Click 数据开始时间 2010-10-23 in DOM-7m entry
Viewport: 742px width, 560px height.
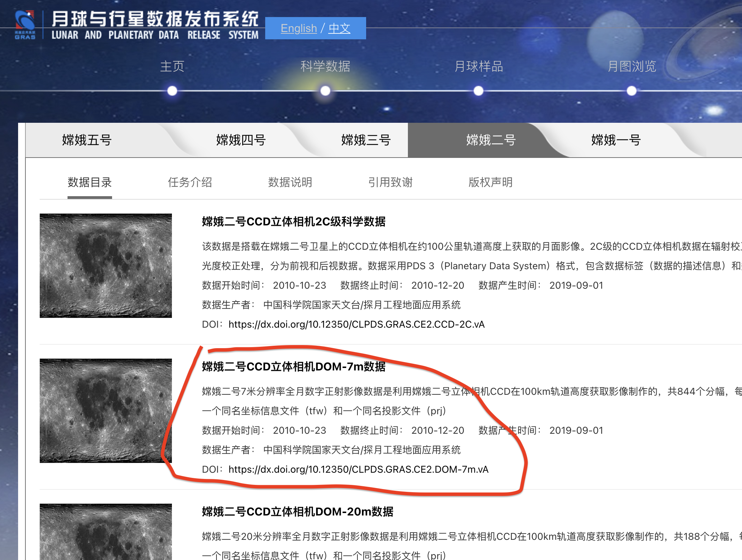click(x=264, y=430)
